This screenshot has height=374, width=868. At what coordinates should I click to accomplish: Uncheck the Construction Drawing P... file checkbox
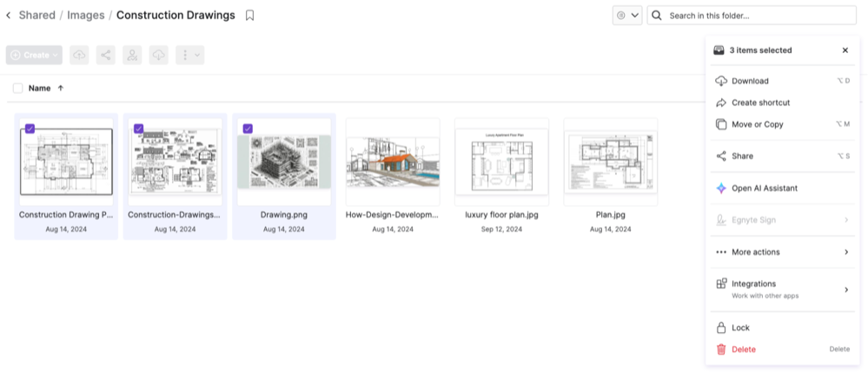[x=30, y=129]
